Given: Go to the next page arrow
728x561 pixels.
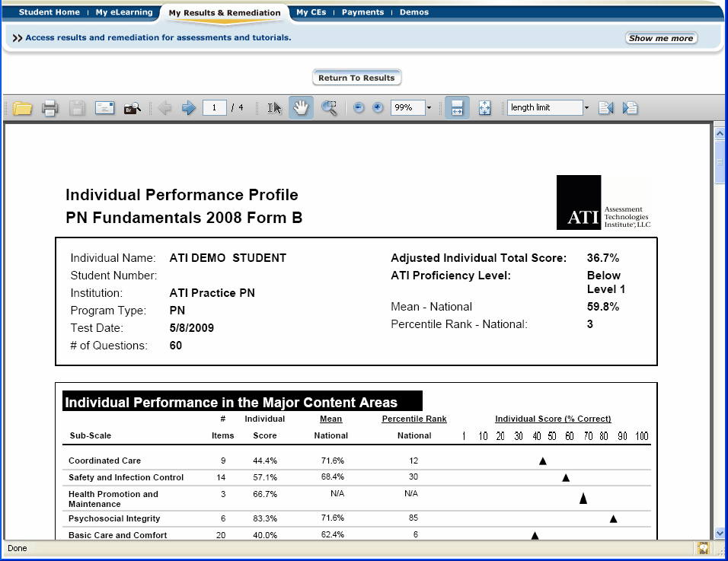Looking at the screenshot, I should coord(189,108).
